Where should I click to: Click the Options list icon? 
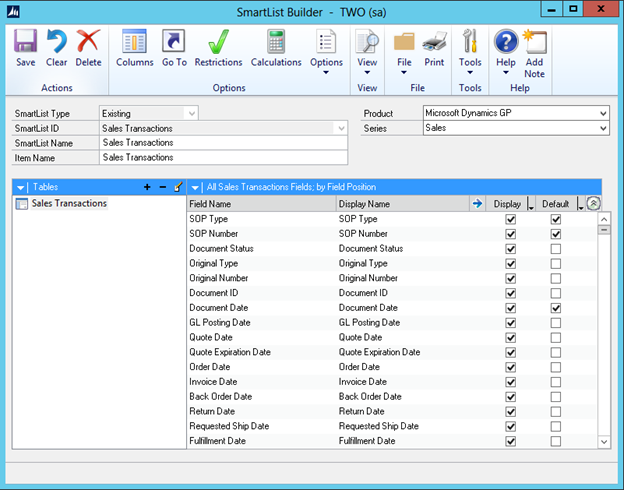click(x=326, y=41)
